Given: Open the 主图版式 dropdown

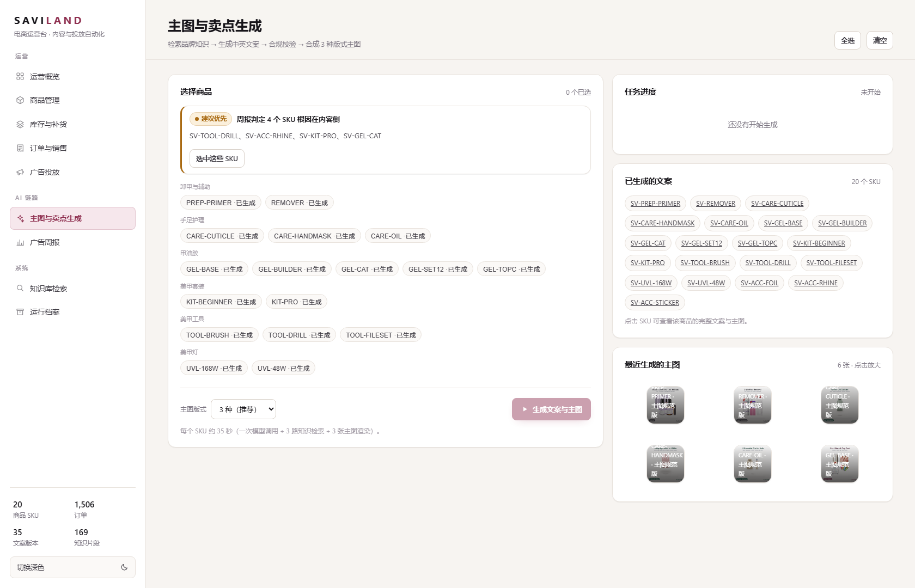Looking at the screenshot, I should (243, 409).
